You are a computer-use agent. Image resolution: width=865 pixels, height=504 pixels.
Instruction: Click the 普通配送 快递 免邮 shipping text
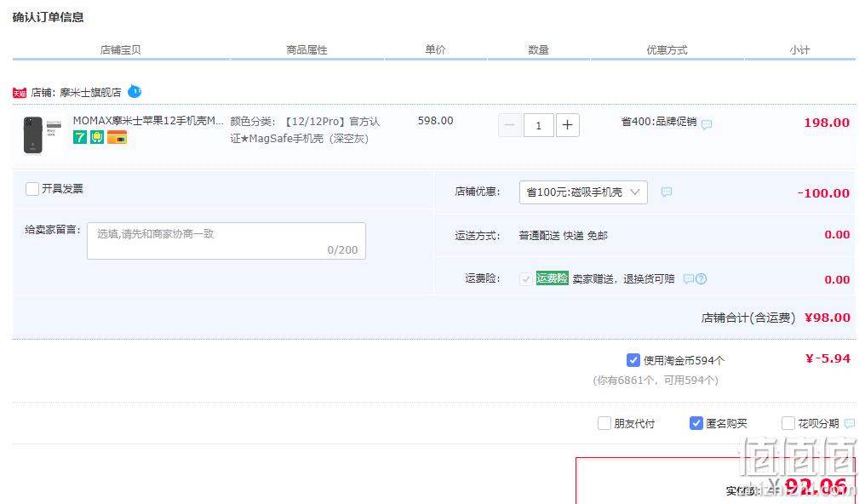564,236
